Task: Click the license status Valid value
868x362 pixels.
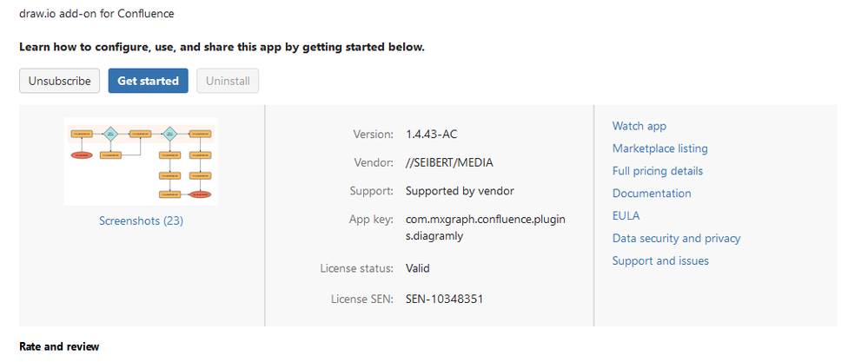Action: point(418,268)
